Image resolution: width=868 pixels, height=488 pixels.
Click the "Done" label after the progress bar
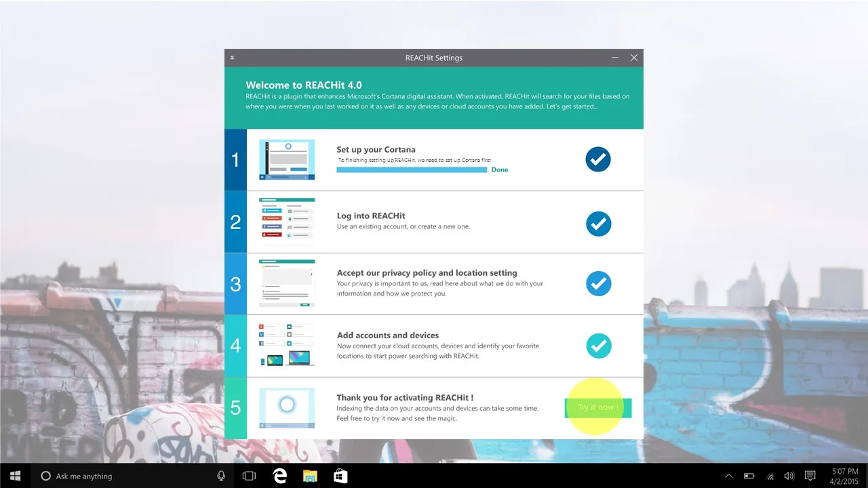tap(500, 169)
